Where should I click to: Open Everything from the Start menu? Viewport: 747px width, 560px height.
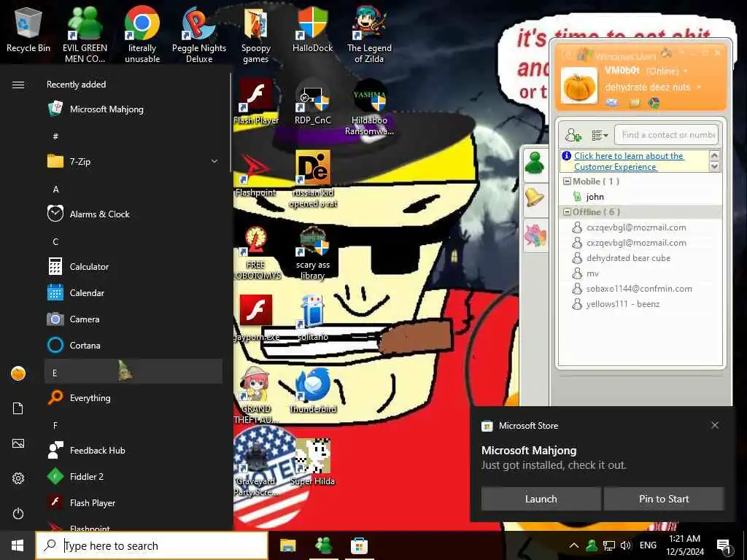pos(133,397)
